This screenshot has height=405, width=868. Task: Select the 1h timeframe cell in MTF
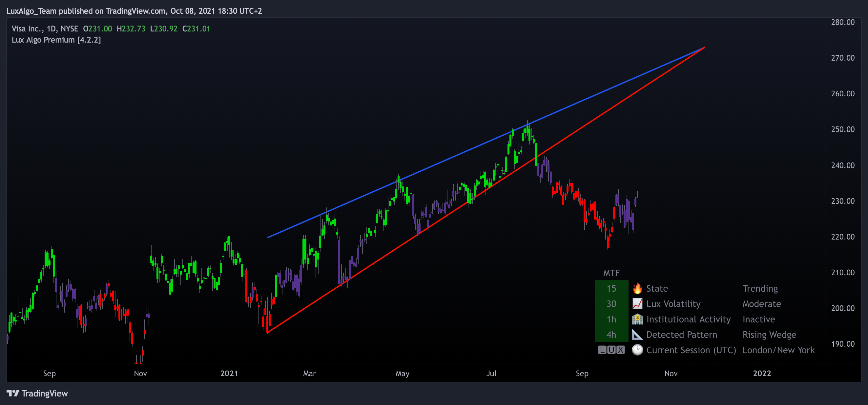(x=611, y=319)
